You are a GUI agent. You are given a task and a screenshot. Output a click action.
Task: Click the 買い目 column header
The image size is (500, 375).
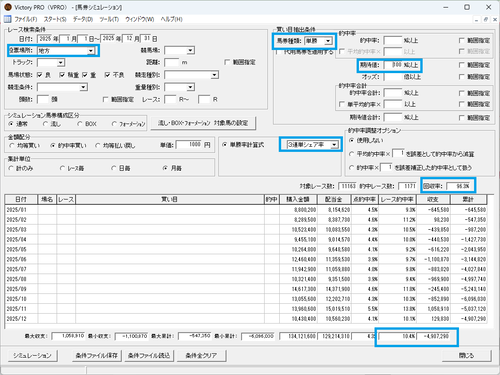pos(170,199)
